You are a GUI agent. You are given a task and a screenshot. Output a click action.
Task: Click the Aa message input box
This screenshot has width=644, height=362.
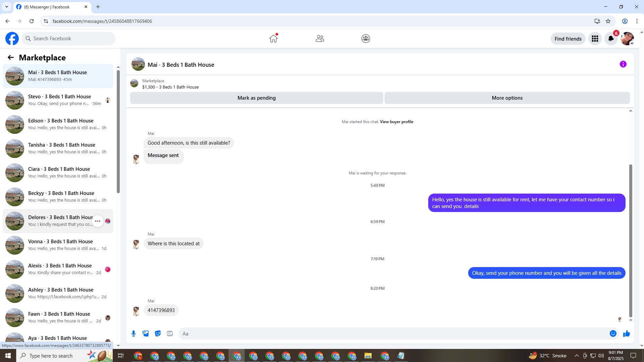[393, 333]
